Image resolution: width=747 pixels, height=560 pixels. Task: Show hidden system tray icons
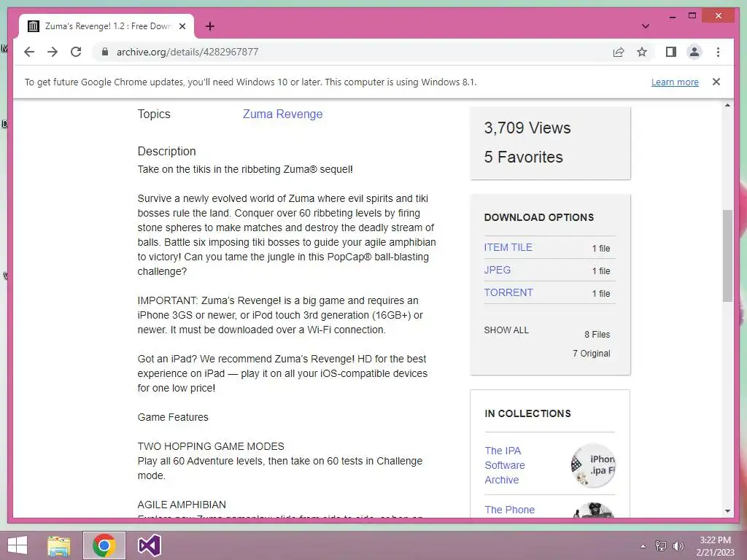[x=643, y=546]
